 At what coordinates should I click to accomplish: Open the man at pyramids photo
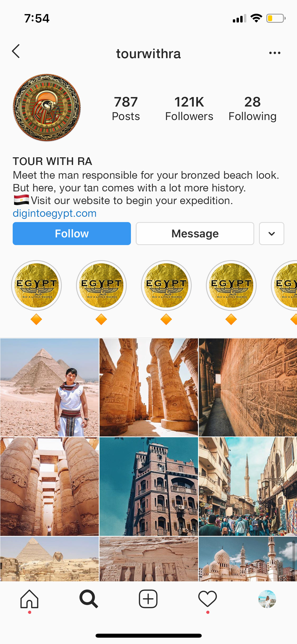[x=49, y=387]
